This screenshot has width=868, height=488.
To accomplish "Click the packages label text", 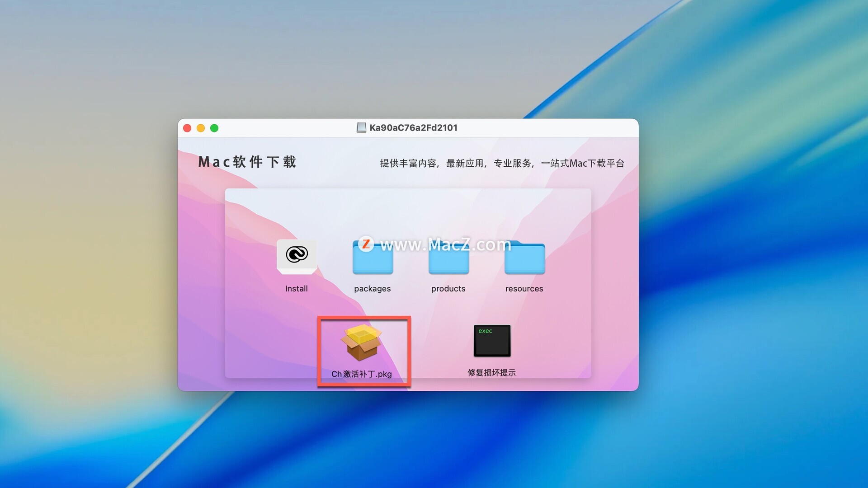I will [x=373, y=289].
